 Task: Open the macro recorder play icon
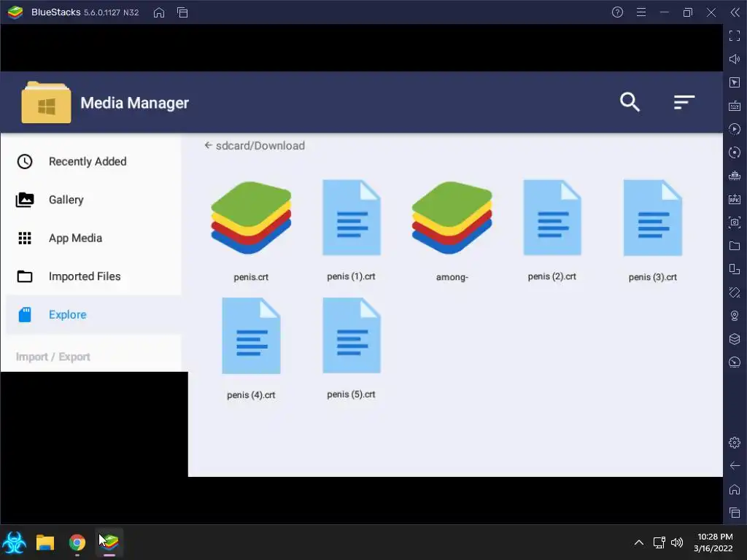tap(735, 129)
